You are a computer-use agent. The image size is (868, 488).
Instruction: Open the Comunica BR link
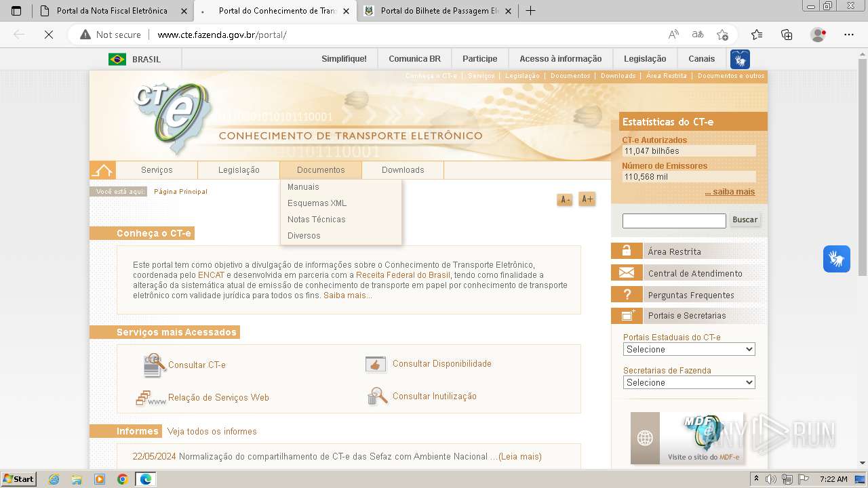pyautogui.click(x=414, y=59)
